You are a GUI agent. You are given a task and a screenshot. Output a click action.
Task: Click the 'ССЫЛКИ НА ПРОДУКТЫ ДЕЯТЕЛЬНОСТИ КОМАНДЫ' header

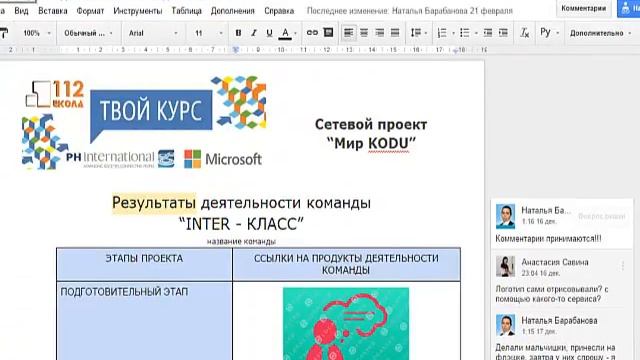point(346,264)
